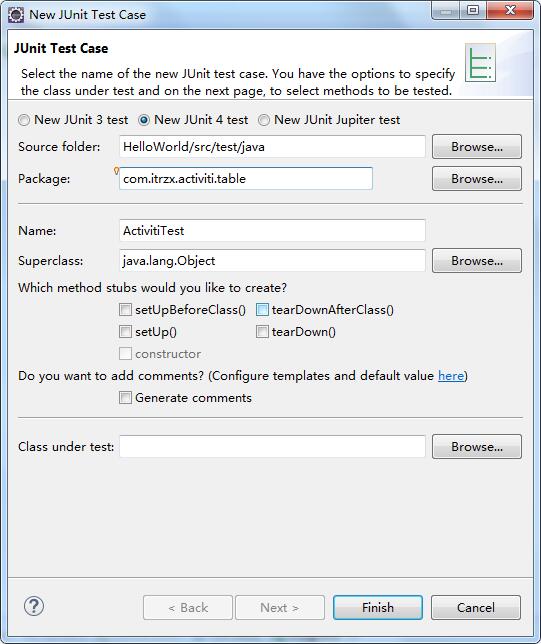The width and height of the screenshot is (541, 644).
Task: Click the help question mark icon
Action: pyautogui.click(x=34, y=606)
